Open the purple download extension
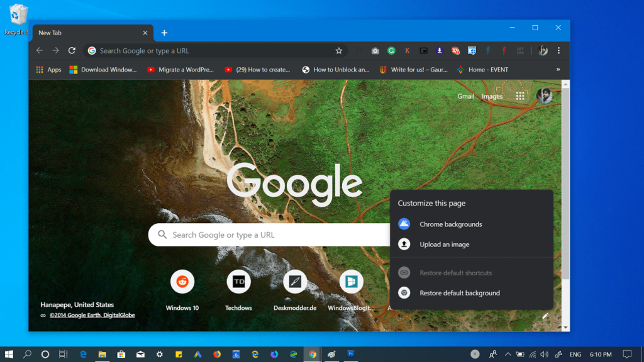644x362 pixels. [440, 50]
